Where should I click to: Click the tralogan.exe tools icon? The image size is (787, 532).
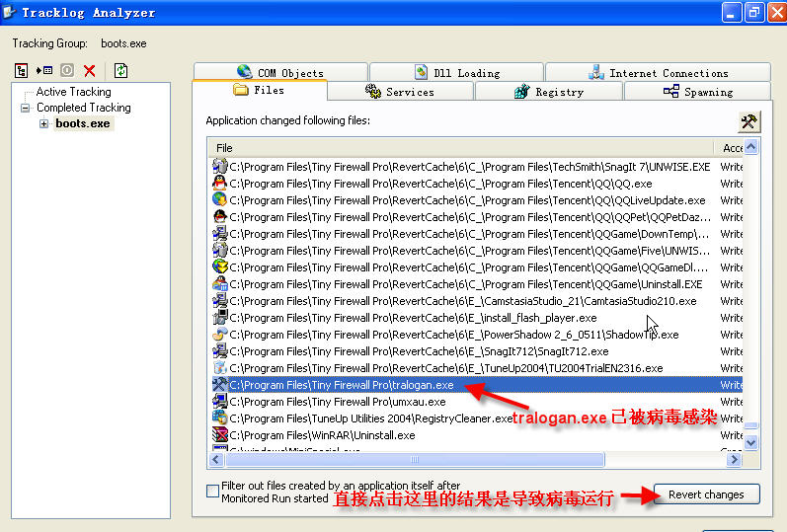pyautogui.click(x=220, y=385)
